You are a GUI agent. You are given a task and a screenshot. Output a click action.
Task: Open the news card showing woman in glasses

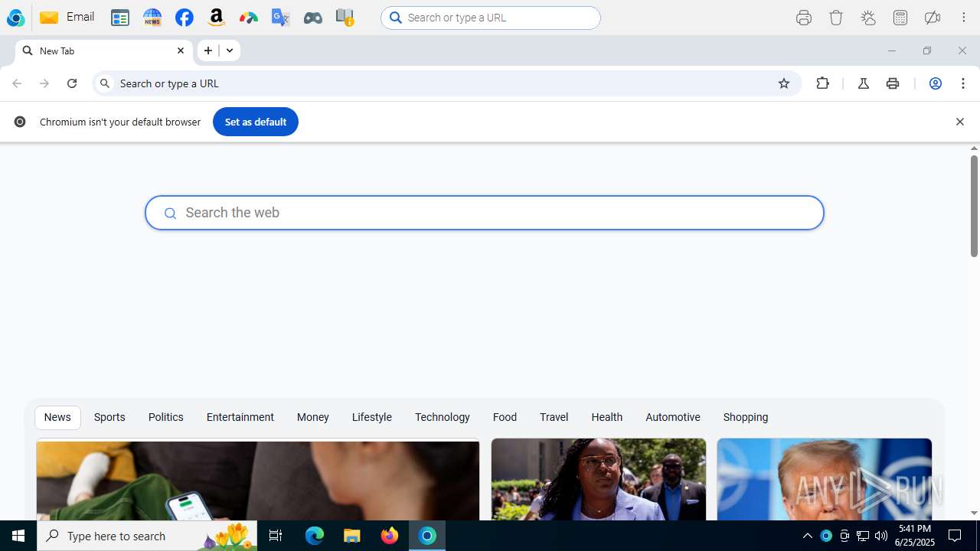[x=599, y=480]
